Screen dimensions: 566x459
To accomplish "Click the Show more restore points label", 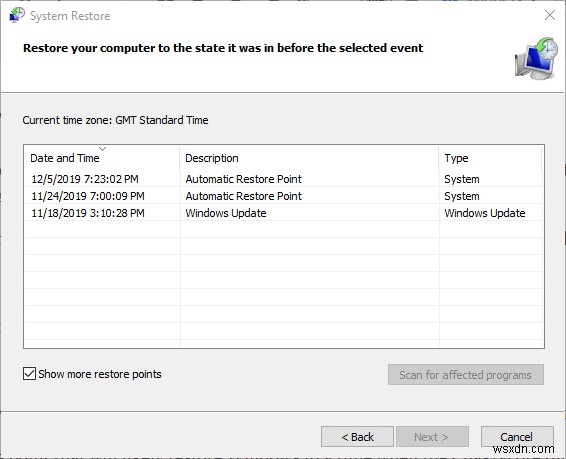I will (100, 374).
